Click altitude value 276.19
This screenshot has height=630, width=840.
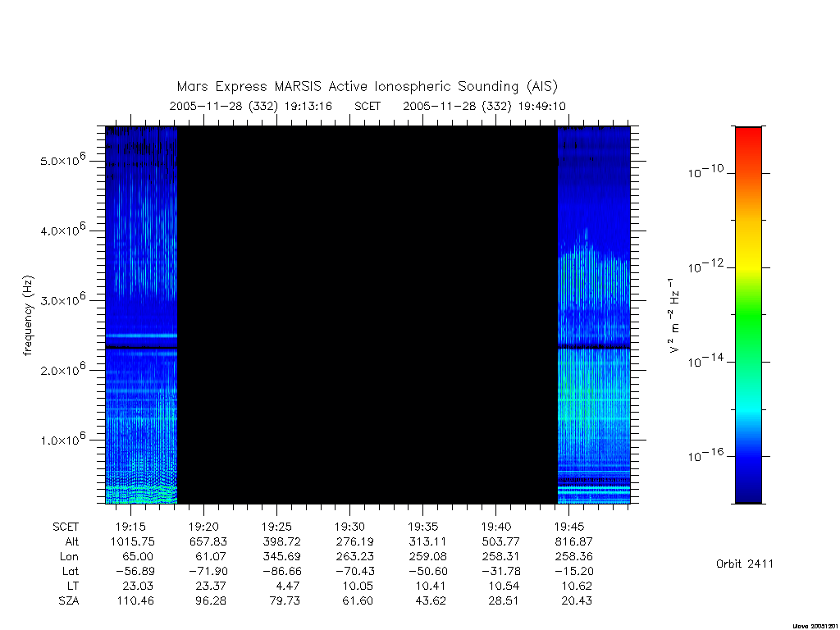point(354,541)
